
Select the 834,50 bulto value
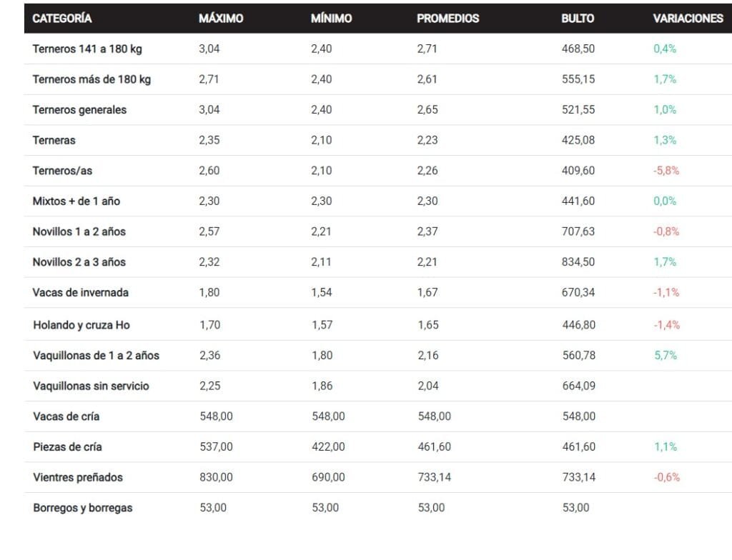tap(578, 262)
